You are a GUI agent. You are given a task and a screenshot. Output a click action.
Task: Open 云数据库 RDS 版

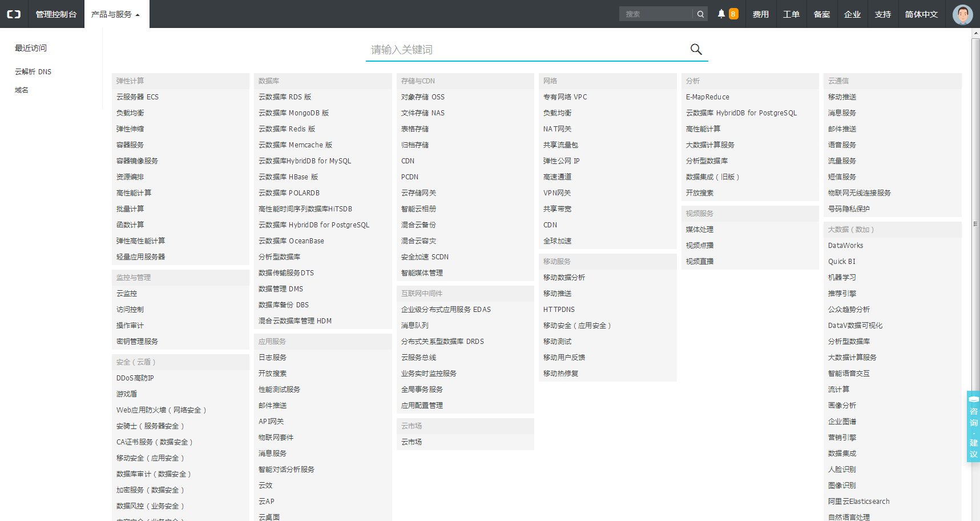click(285, 97)
